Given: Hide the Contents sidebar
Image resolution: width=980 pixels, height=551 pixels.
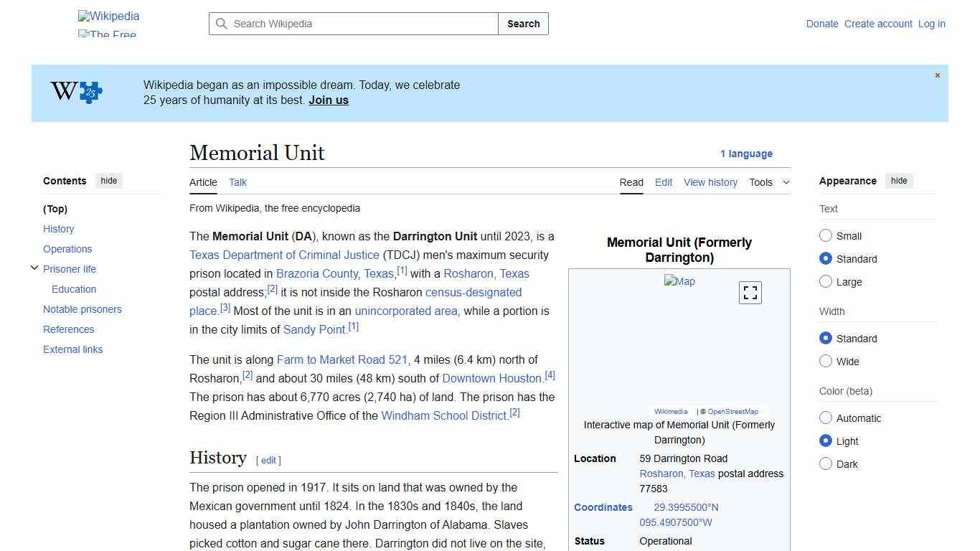Looking at the screenshot, I should click(108, 181).
